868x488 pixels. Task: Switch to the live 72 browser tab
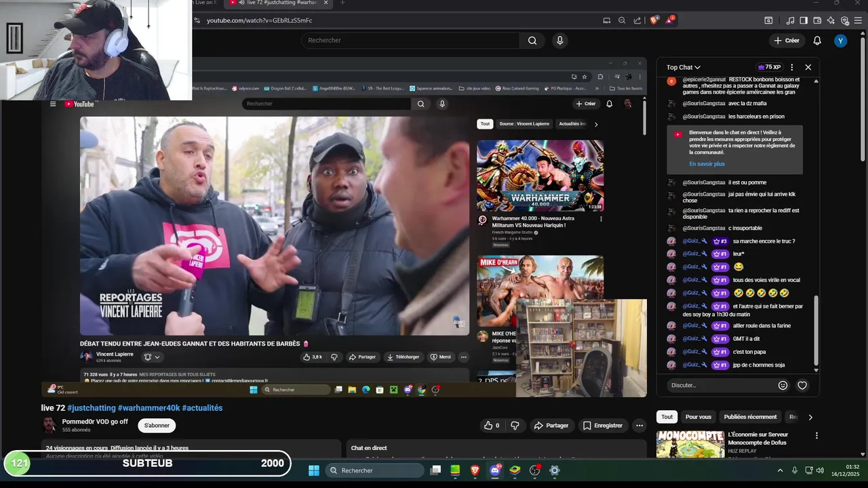coord(277,3)
